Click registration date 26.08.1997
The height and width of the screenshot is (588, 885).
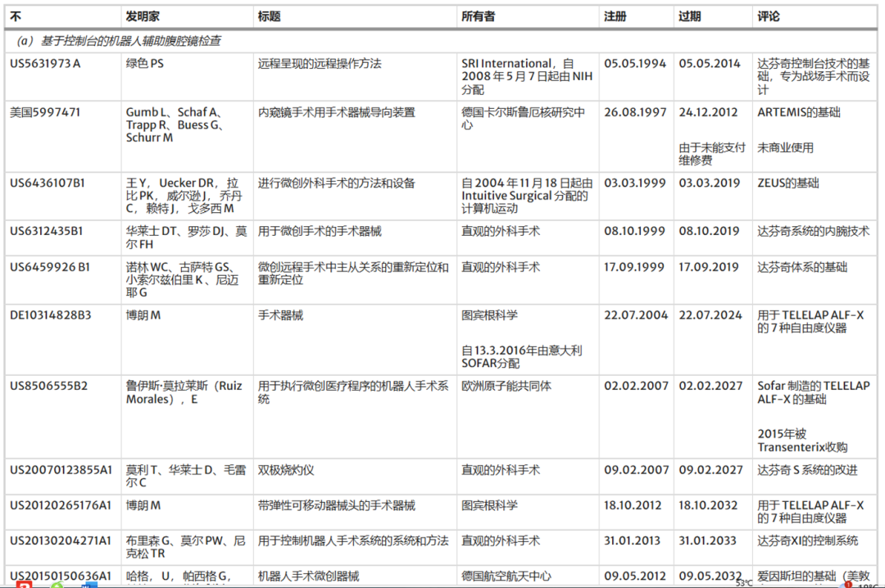coord(635,112)
